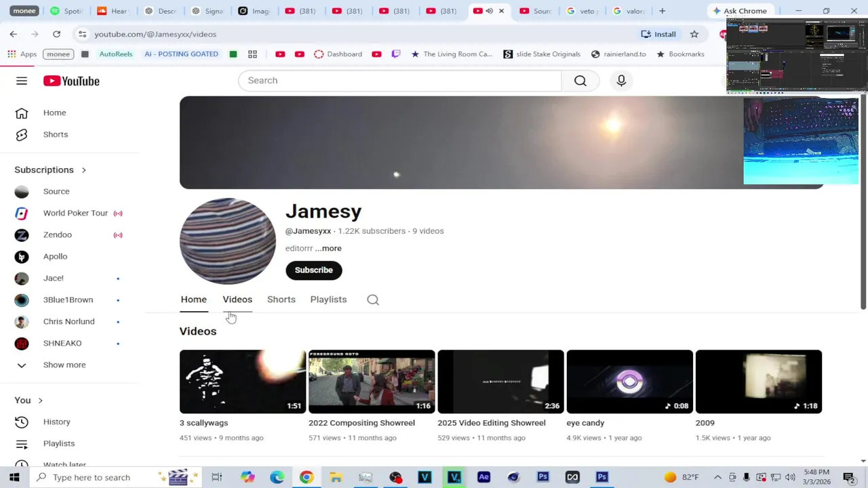Search within the channel using magnifier icon
This screenshot has width=868, height=488.
pyautogui.click(x=373, y=300)
